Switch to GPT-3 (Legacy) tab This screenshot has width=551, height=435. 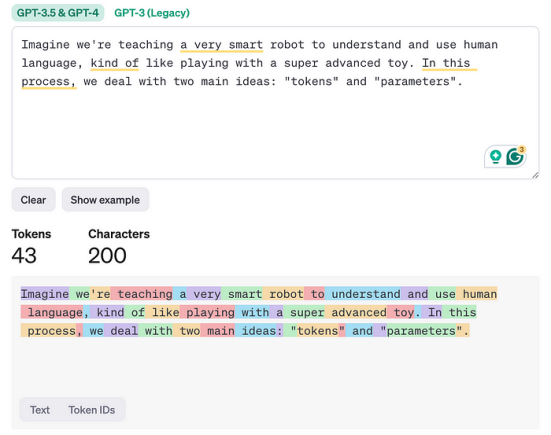[152, 13]
